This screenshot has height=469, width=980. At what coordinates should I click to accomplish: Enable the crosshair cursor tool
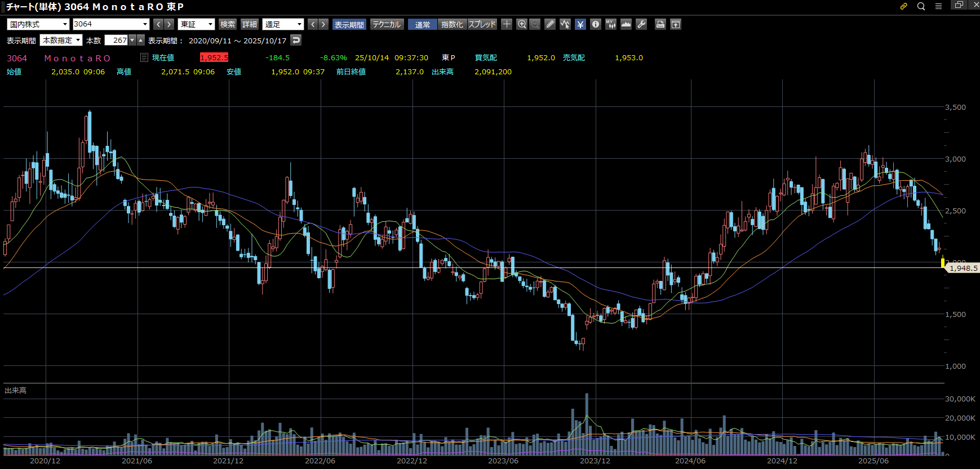[x=507, y=24]
